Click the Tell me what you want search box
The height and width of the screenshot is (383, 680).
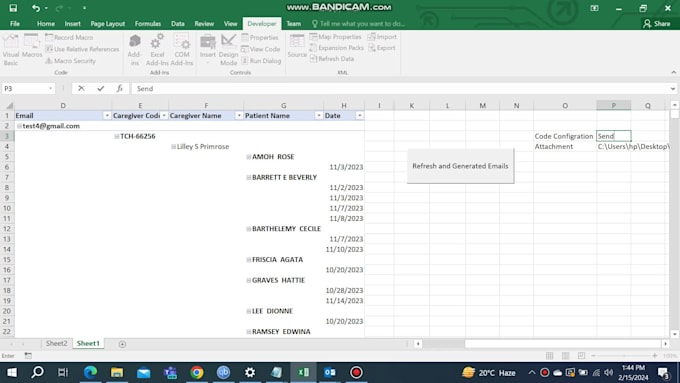coord(358,23)
